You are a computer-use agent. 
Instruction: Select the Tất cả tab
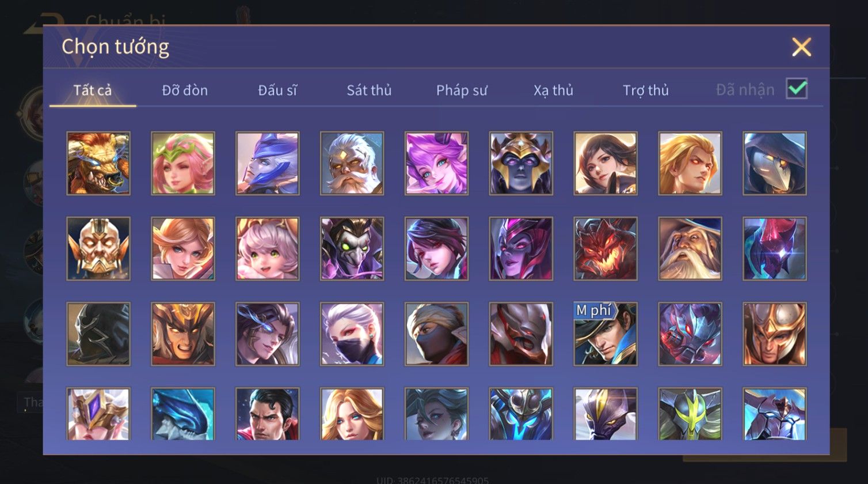[93, 90]
